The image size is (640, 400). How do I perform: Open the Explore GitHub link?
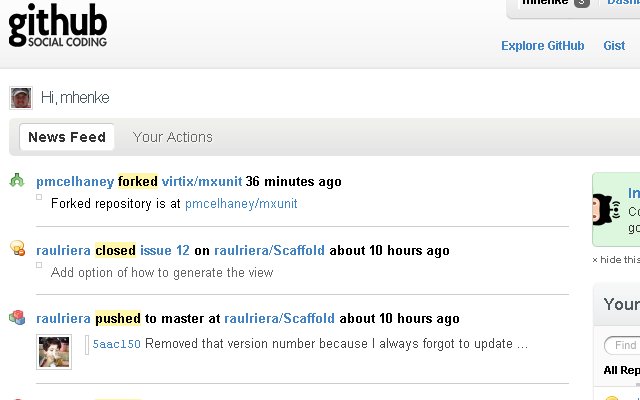(542, 46)
